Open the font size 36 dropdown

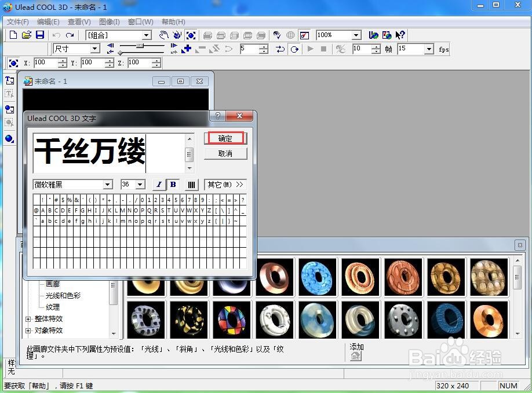coord(140,185)
